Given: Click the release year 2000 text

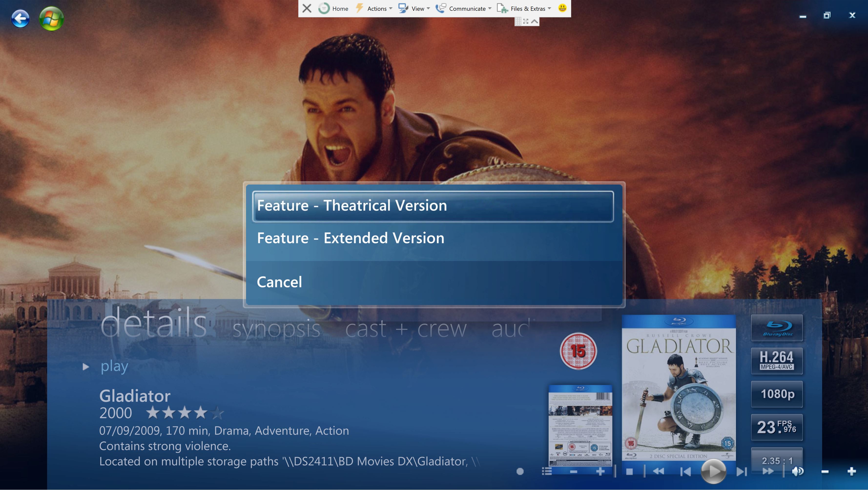Looking at the screenshot, I should coord(115,413).
